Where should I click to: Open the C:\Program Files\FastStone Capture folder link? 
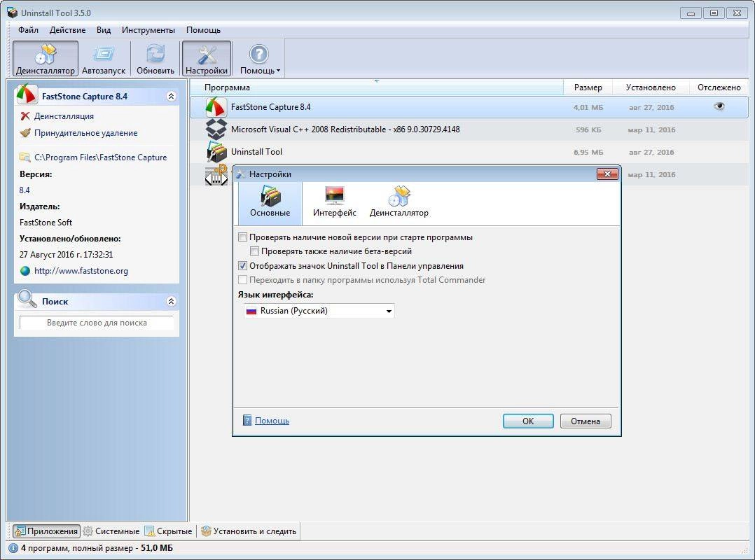point(101,157)
